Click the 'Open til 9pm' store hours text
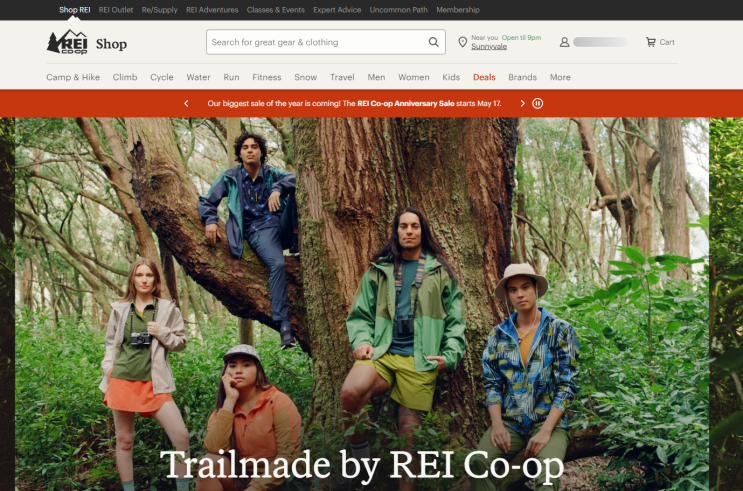Viewport: 743px width, 491px height. [521, 37]
